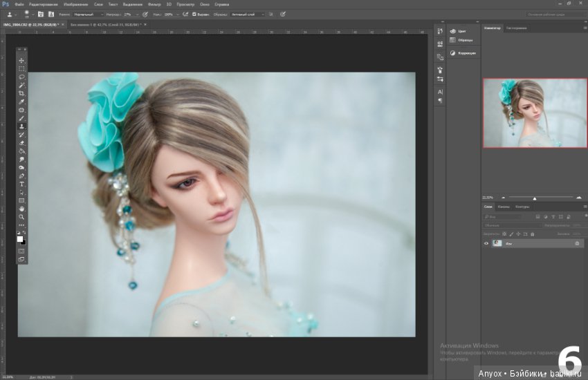The width and height of the screenshot is (588, 380).
Task: Select the Paint Bucket tool
Action: click(21, 151)
